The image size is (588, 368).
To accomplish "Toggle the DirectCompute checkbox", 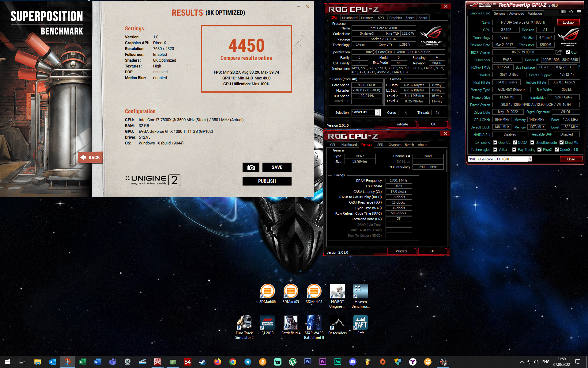I will coord(532,143).
